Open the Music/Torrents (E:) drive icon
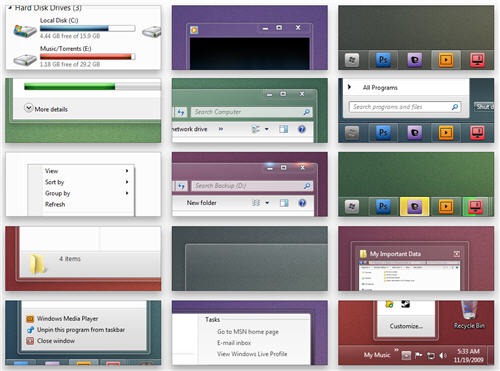This screenshot has height=371, width=500. [x=25, y=59]
